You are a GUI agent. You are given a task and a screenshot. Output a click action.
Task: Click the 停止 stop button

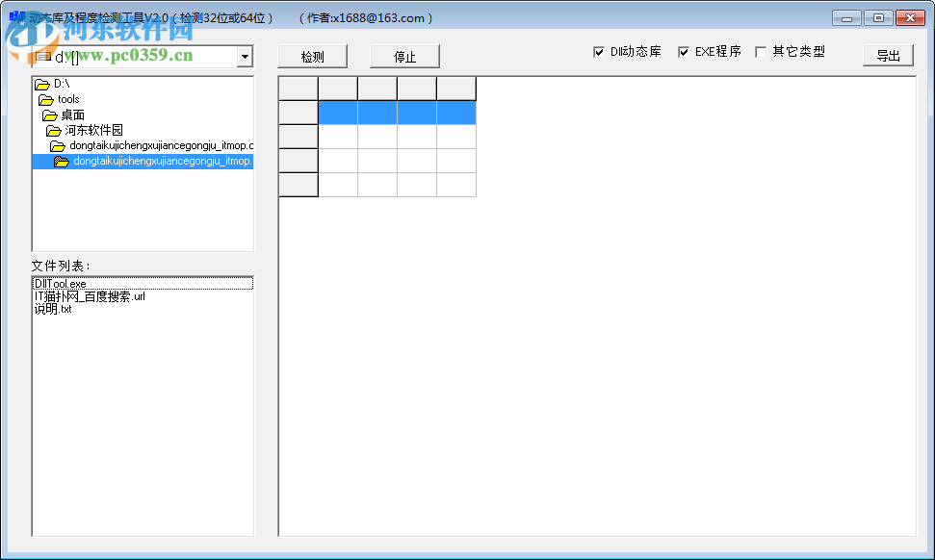click(x=404, y=57)
